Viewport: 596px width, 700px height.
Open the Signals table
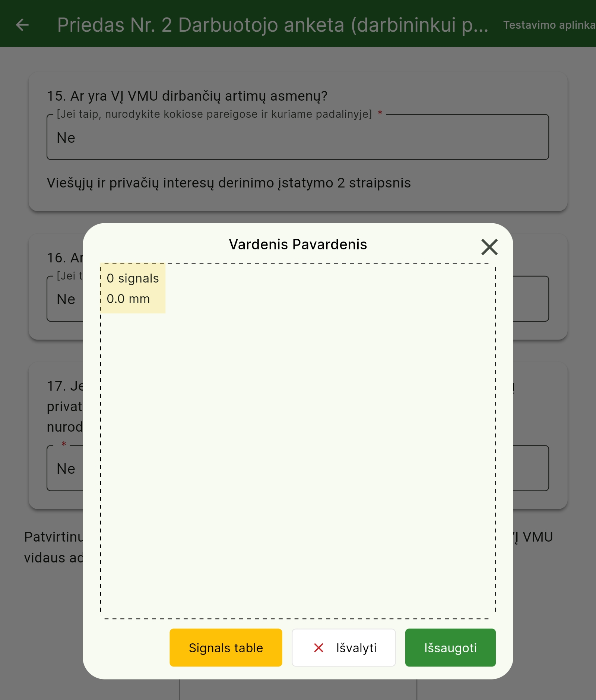[x=226, y=648]
